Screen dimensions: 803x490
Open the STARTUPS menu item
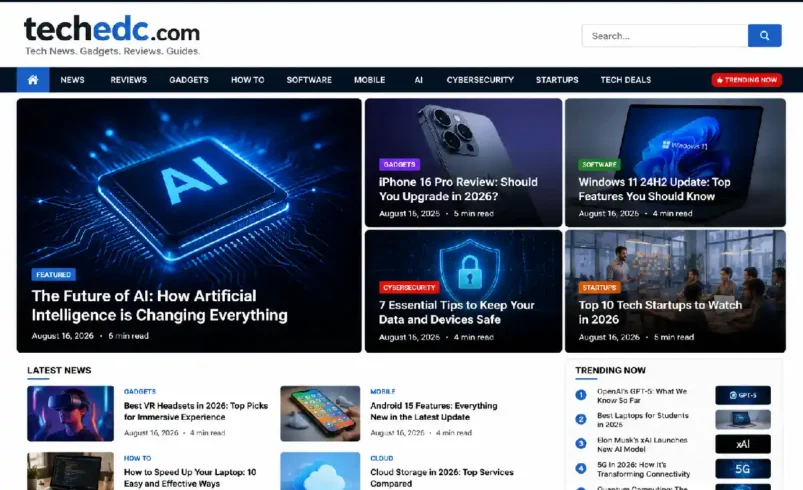(x=557, y=80)
